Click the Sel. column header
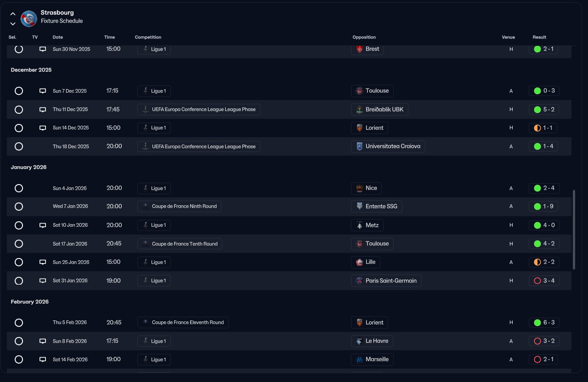The width and height of the screenshot is (588, 382). [12, 37]
